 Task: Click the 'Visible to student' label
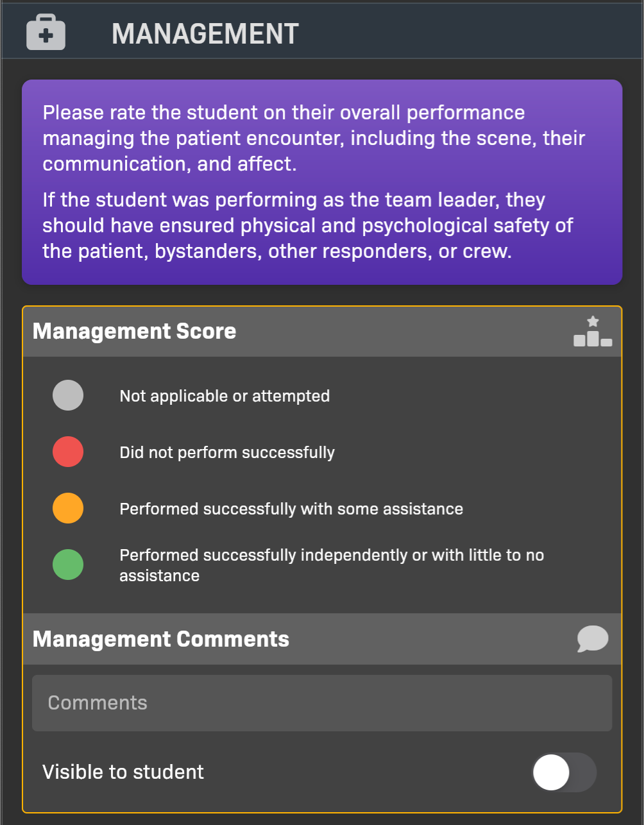tap(123, 772)
